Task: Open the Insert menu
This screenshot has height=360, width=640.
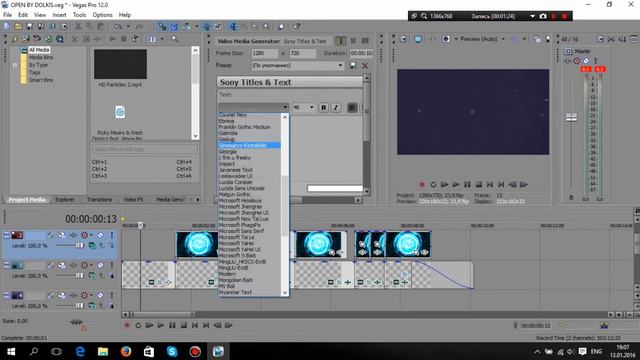Action: (x=59, y=15)
